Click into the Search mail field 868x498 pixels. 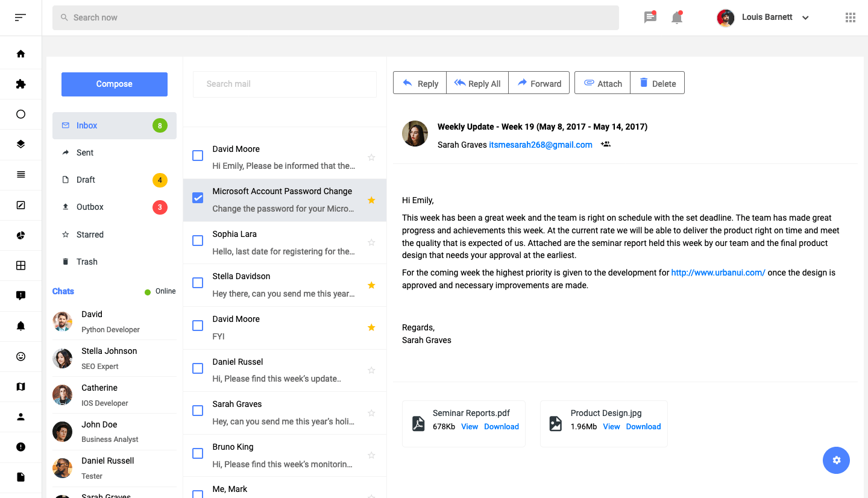pyautogui.click(x=285, y=84)
